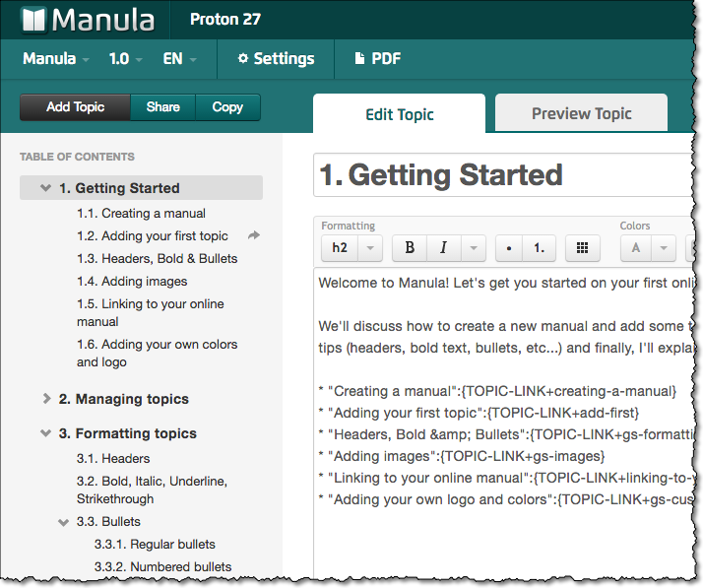703x588 pixels.
Task: Open topic 3.1. Headers
Action: pos(113,458)
